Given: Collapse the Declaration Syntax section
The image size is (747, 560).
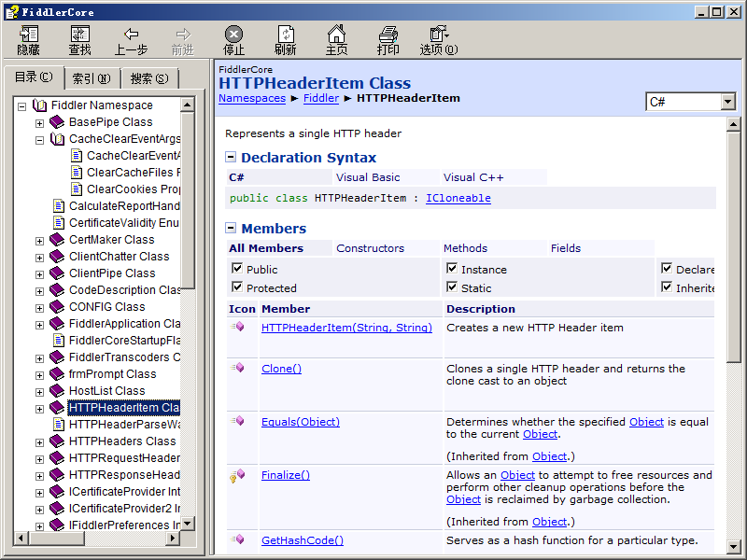Looking at the screenshot, I should pyautogui.click(x=231, y=158).
